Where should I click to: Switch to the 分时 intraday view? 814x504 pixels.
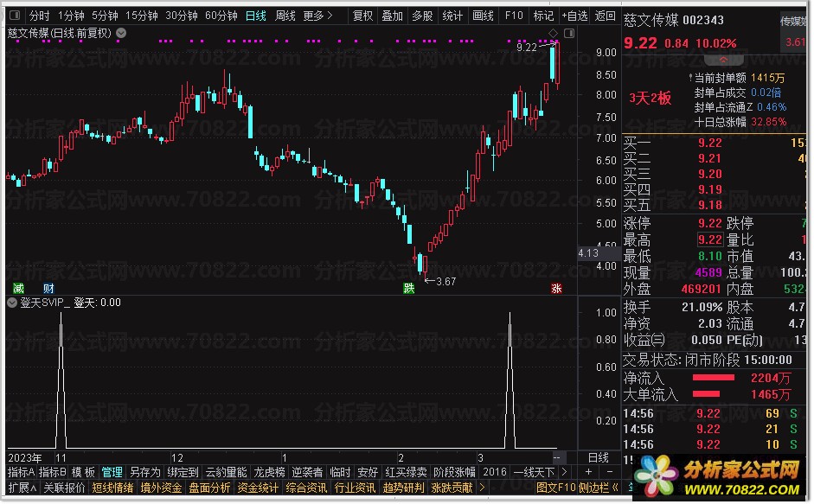pyautogui.click(x=39, y=16)
